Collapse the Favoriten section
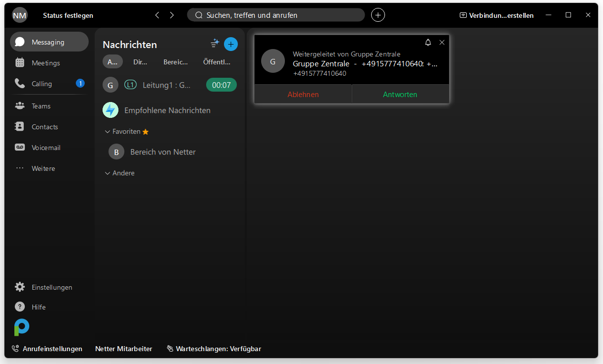The height and width of the screenshot is (364, 603). [108, 132]
